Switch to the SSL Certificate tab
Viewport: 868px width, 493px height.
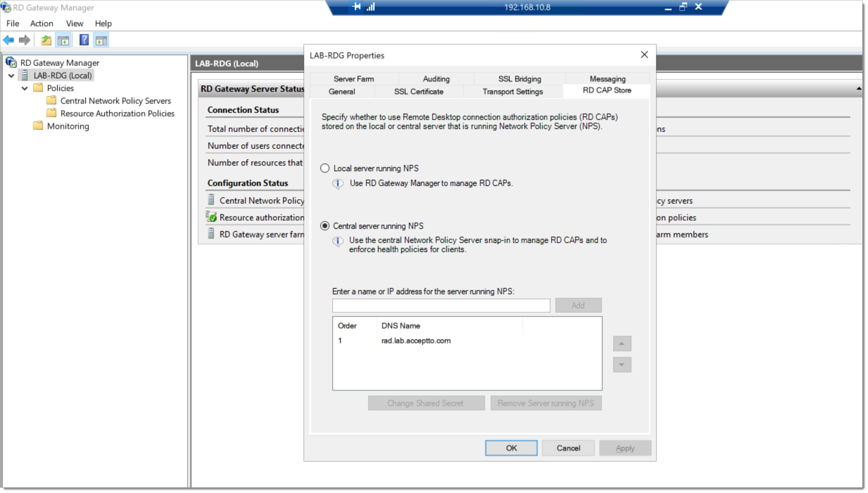[x=419, y=91]
